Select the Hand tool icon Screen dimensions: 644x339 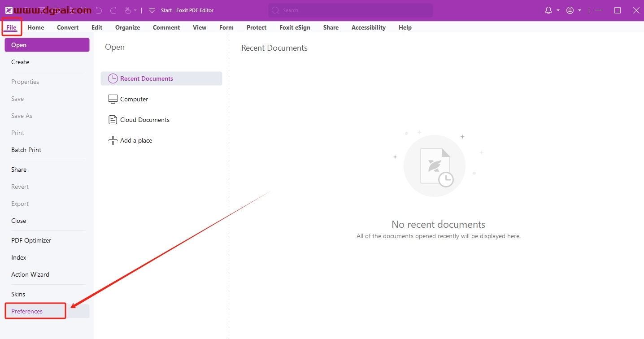click(127, 10)
